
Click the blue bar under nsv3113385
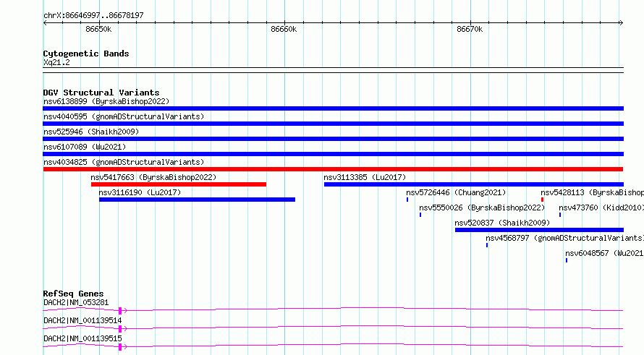pos(474,184)
